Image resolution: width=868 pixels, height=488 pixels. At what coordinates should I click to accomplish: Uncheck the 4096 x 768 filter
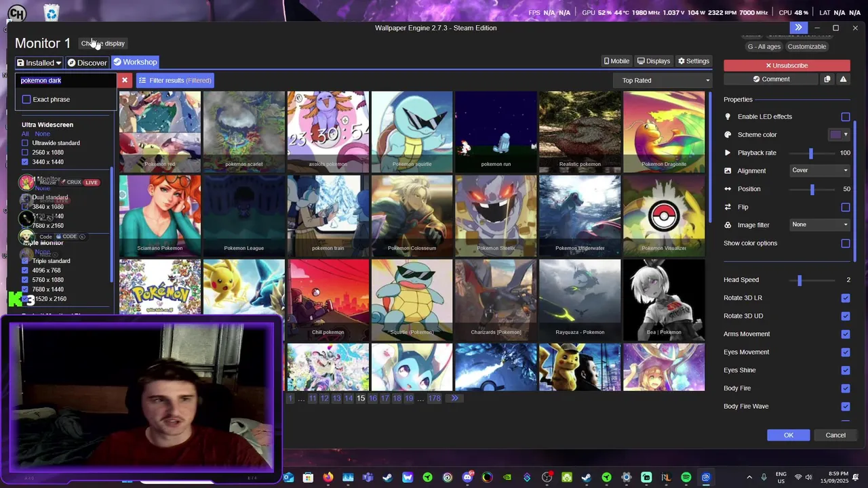(x=25, y=270)
